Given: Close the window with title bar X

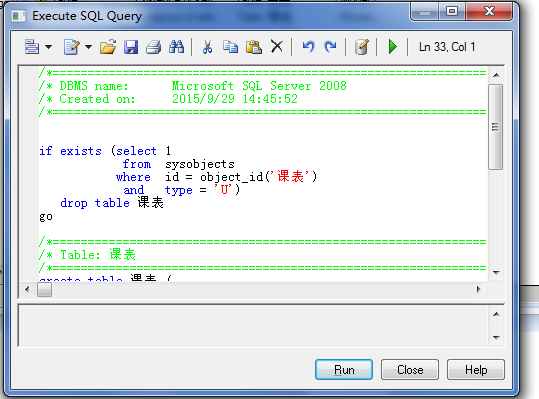Looking at the screenshot, I should 489,12.
